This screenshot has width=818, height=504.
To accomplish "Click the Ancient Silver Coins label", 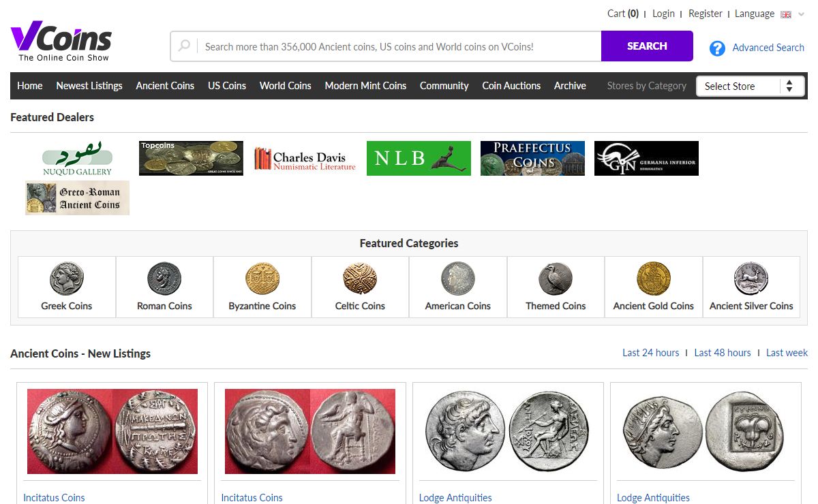I will (751, 306).
